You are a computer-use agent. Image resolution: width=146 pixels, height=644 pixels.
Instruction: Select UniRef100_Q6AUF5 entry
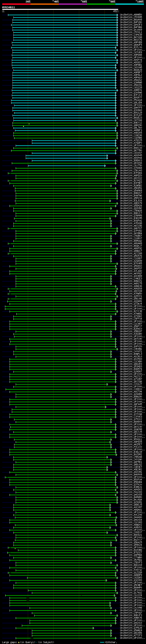(131, 45)
